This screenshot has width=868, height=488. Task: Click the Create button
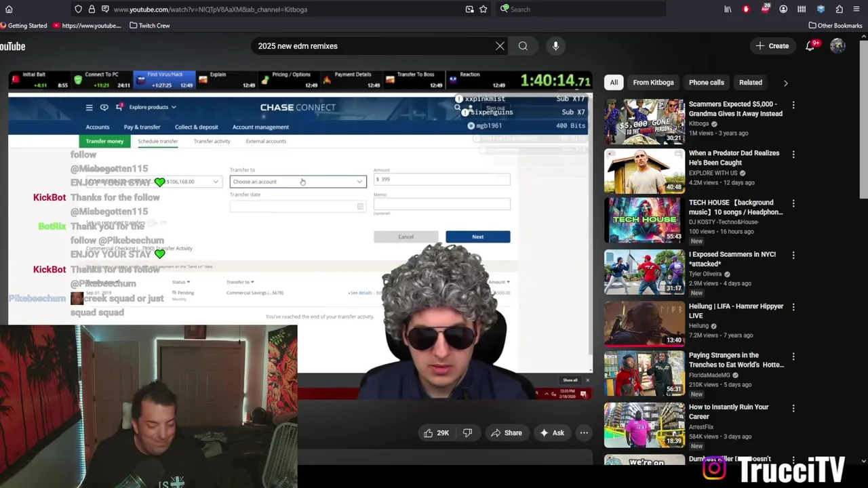click(773, 46)
